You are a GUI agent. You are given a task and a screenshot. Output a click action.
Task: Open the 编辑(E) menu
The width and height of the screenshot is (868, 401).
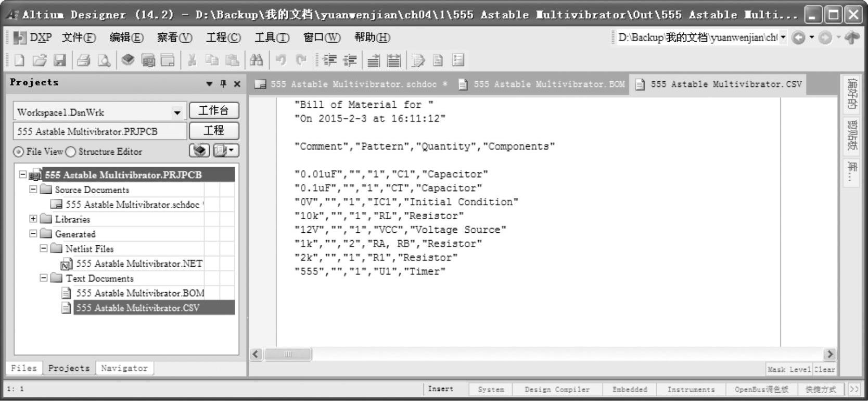(126, 37)
